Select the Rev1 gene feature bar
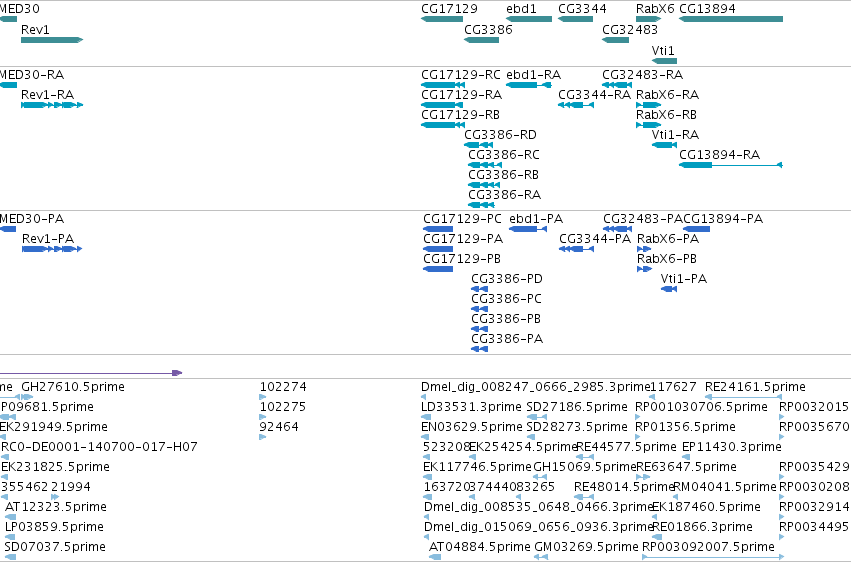 click(x=52, y=40)
